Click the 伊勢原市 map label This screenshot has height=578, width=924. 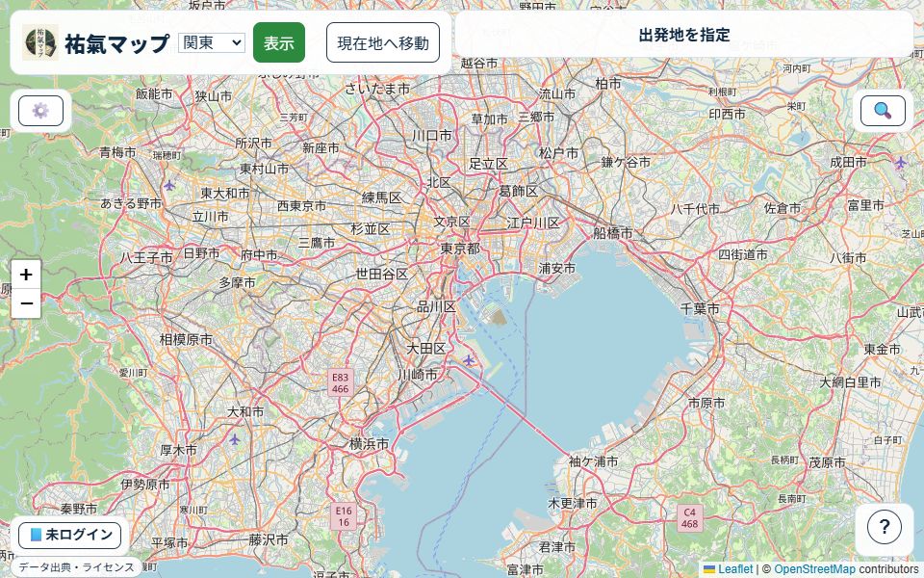[x=145, y=485]
